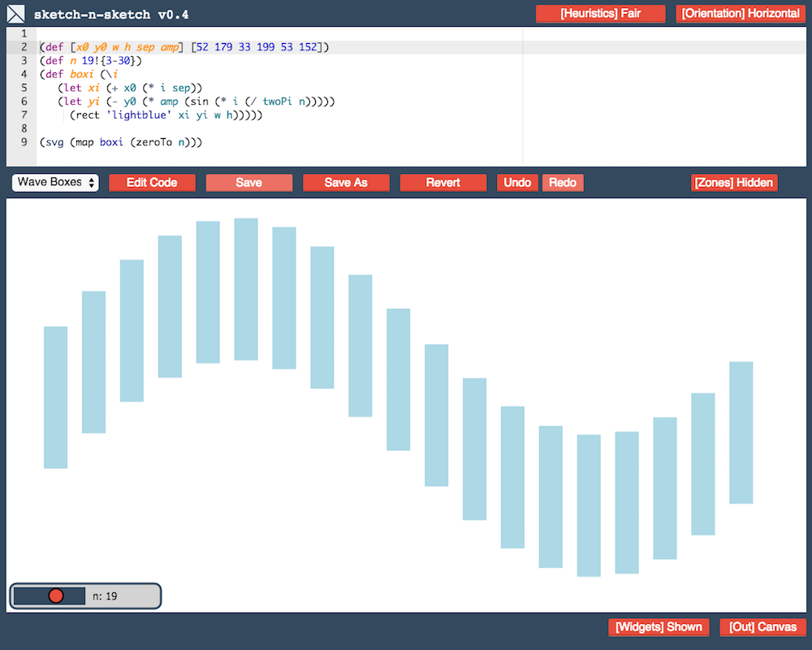
Task: Click the sketch-n-sketch logo icon
Action: 16,14
